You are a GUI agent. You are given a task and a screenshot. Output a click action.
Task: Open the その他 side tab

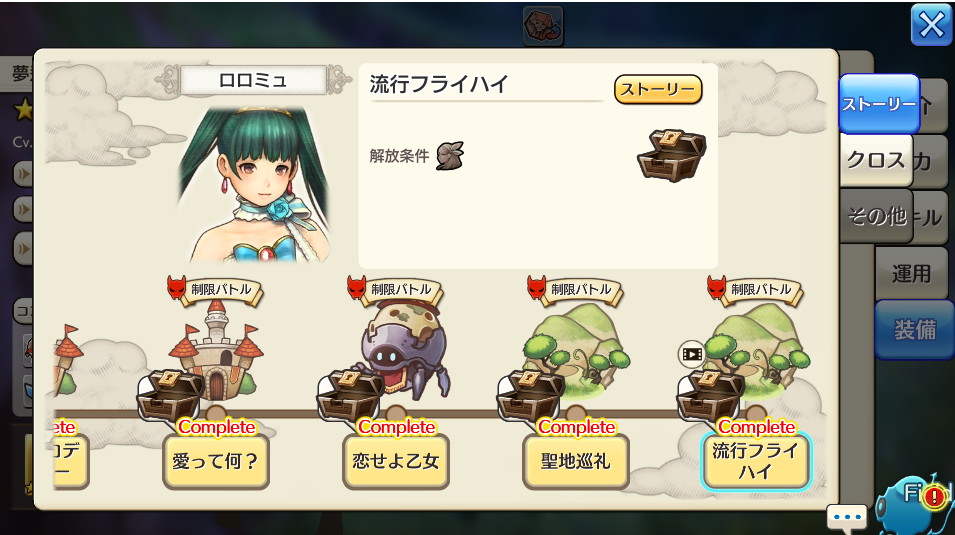coord(876,216)
